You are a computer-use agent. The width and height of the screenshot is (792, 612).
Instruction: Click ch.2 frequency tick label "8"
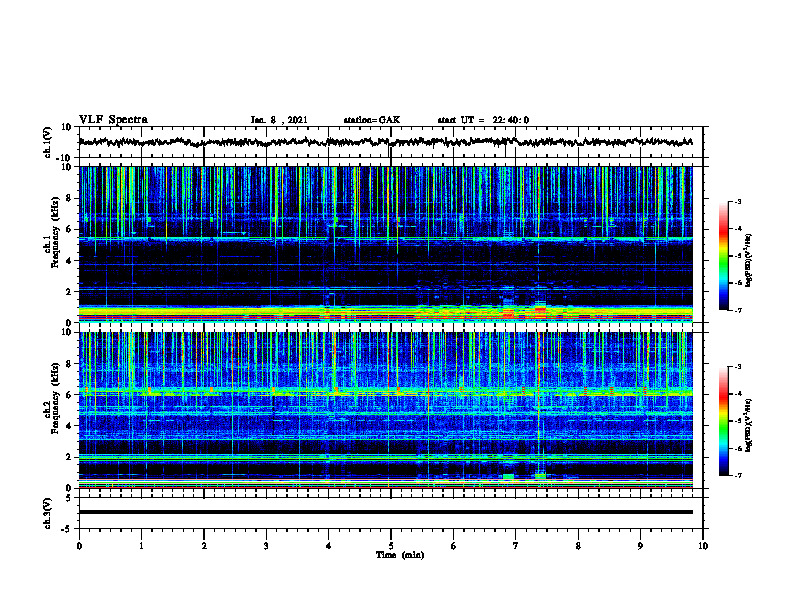click(x=69, y=364)
